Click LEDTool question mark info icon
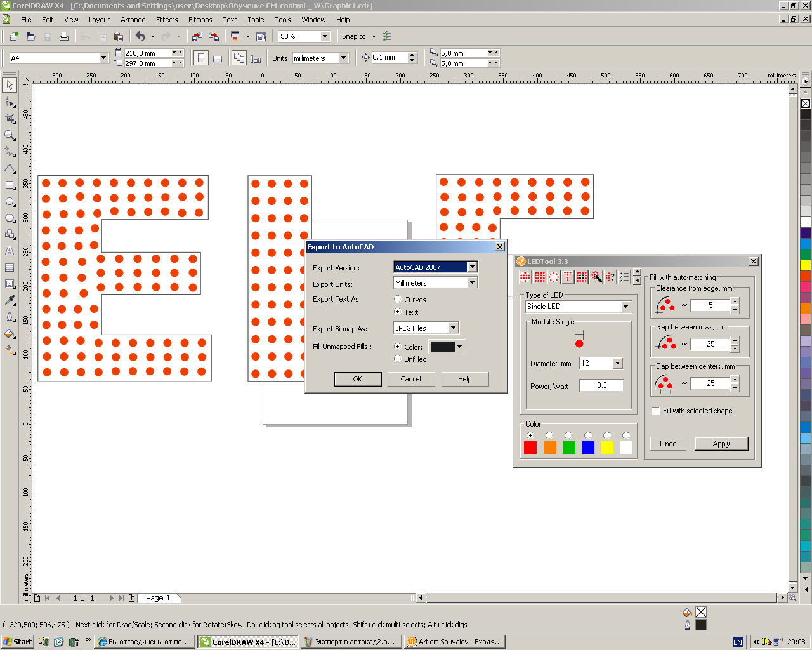This screenshot has width=812, height=650. click(610, 277)
